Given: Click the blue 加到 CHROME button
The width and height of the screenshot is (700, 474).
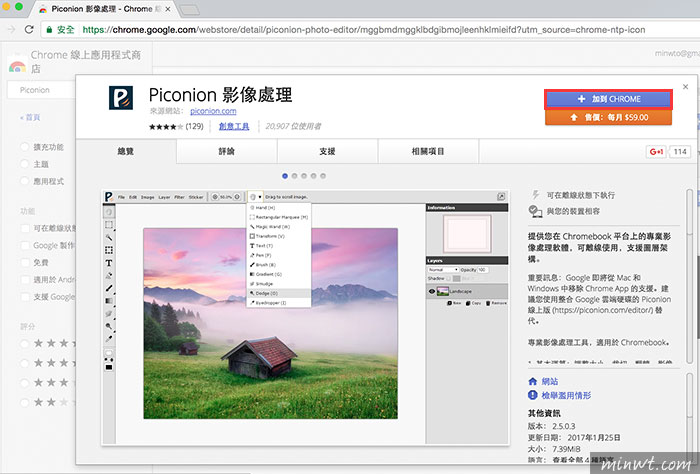Looking at the screenshot, I should click(608, 99).
